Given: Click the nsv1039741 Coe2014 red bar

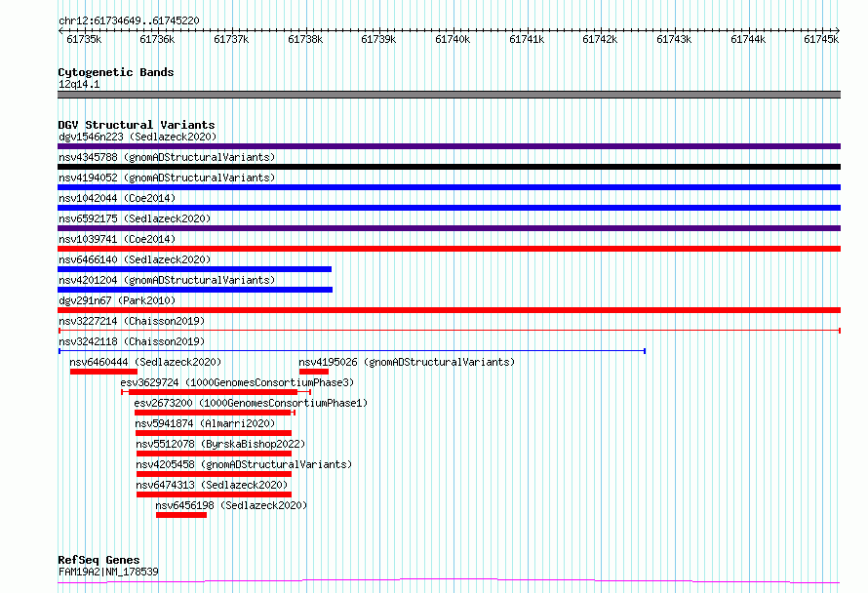Looking at the screenshot, I should 449,249.
